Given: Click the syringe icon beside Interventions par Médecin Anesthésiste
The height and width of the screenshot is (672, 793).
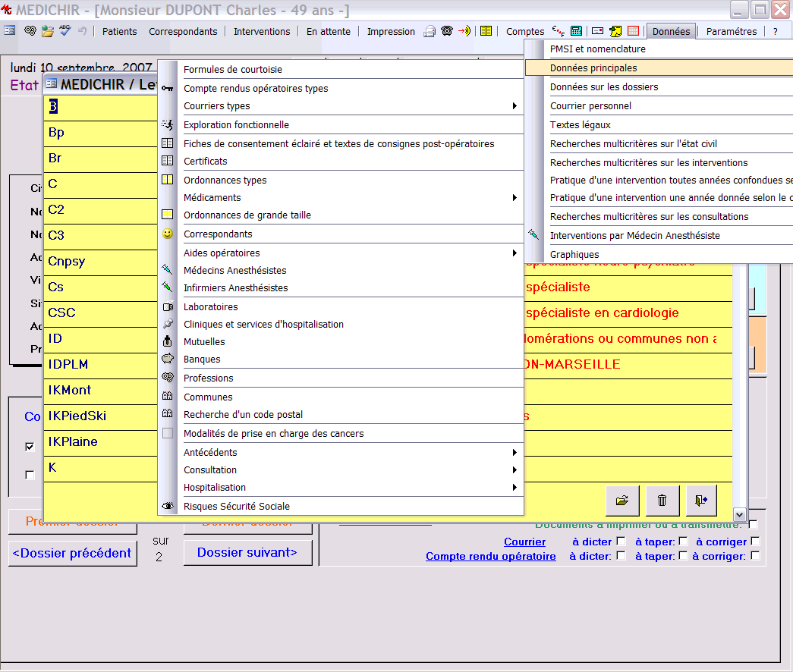Looking at the screenshot, I should pyautogui.click(x=533, y=234).
